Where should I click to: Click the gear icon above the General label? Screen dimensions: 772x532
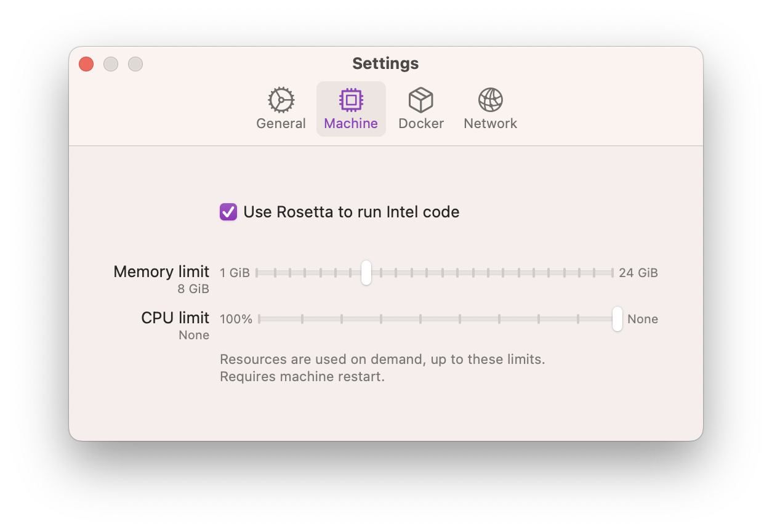click(281, 100)
